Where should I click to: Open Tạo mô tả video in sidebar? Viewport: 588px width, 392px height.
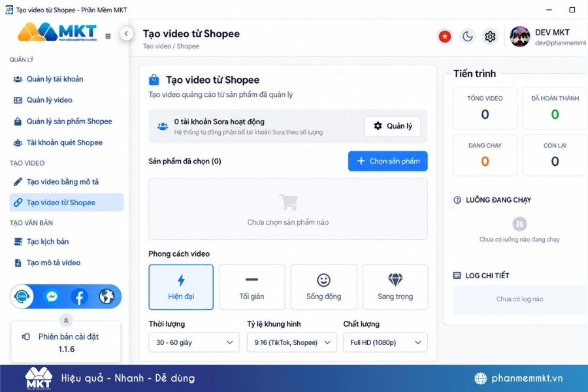67,263
